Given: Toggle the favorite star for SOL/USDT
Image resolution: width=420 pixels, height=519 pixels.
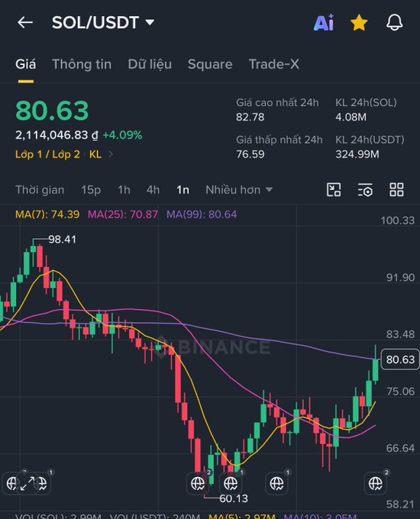Looking at the screenshot, I should coord(359,23).
